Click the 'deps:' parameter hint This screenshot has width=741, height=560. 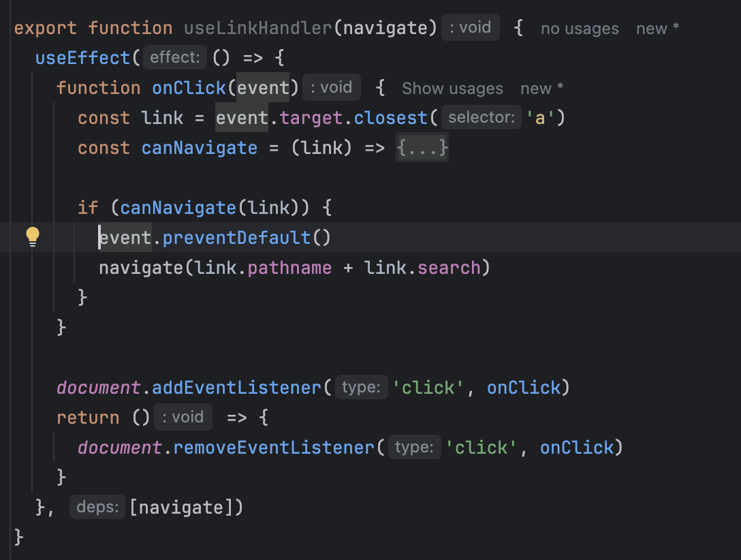(97, 507)
